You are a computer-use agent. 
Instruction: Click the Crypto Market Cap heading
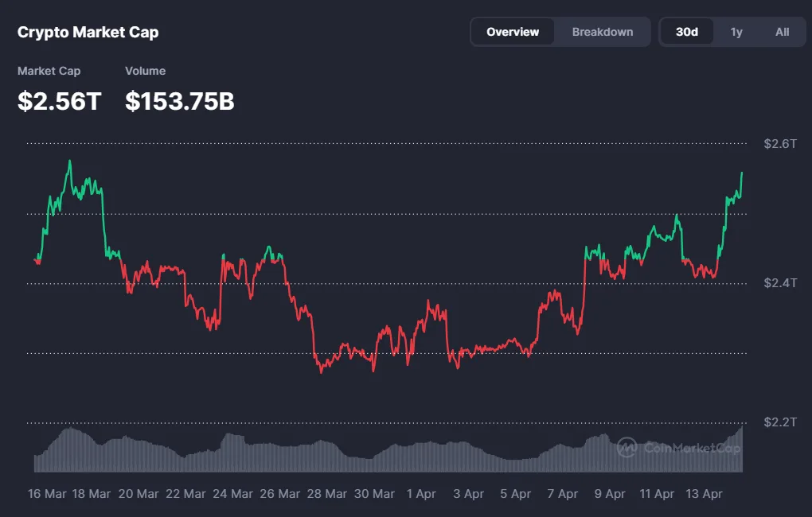(x=88, y=33)
